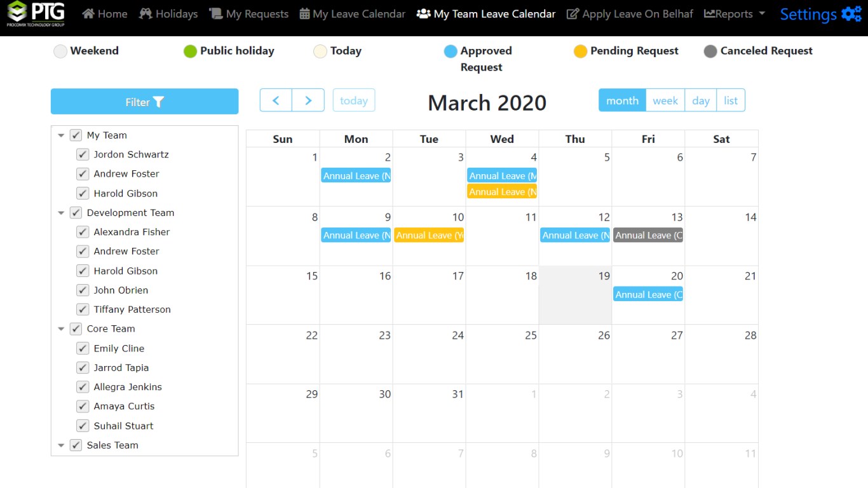Toggle the Tiffany Patterson checkbox
This screenshot has width=868, height=488.
coord(83,309)
